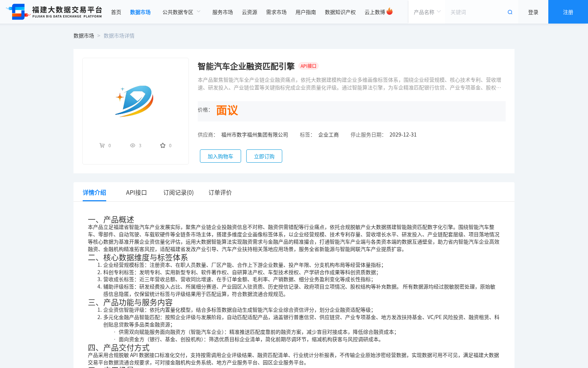Image resolution: width=588 pixels, height=368 pixels.
Task: Click the list item starting 营收成长标签
Action: pos(238,279)
